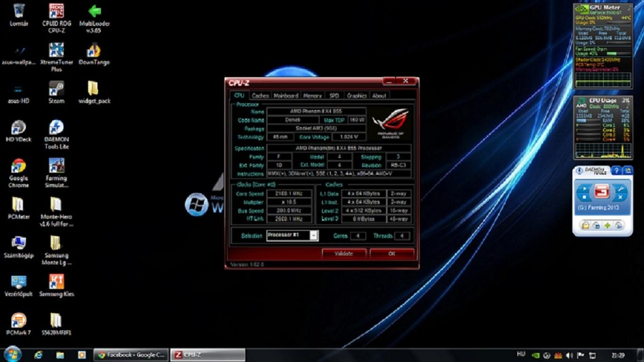The height and width of the screenshot is (362, 644).
Task: Launch XtremeTuner Plus shortcut
Action: coord(56,57)
